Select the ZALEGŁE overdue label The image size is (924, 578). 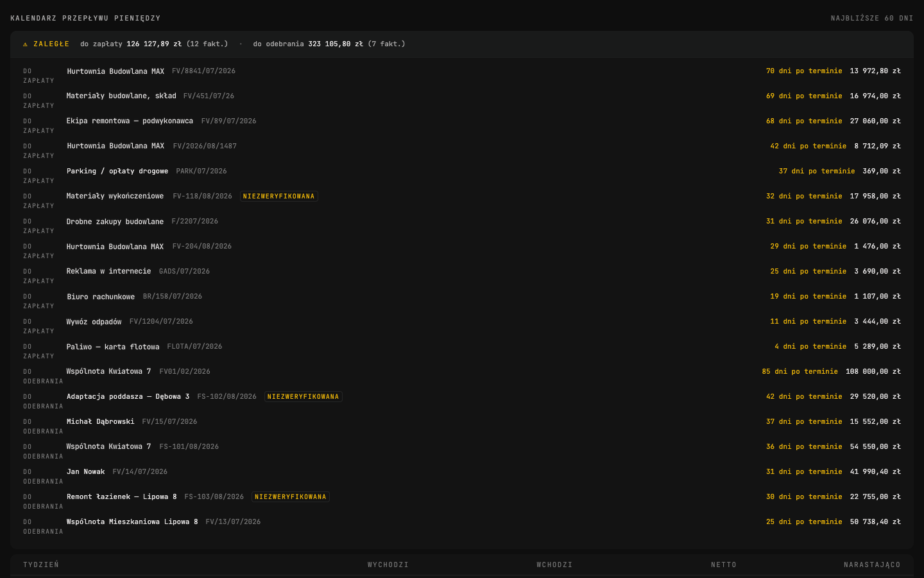tap(51, 44)
